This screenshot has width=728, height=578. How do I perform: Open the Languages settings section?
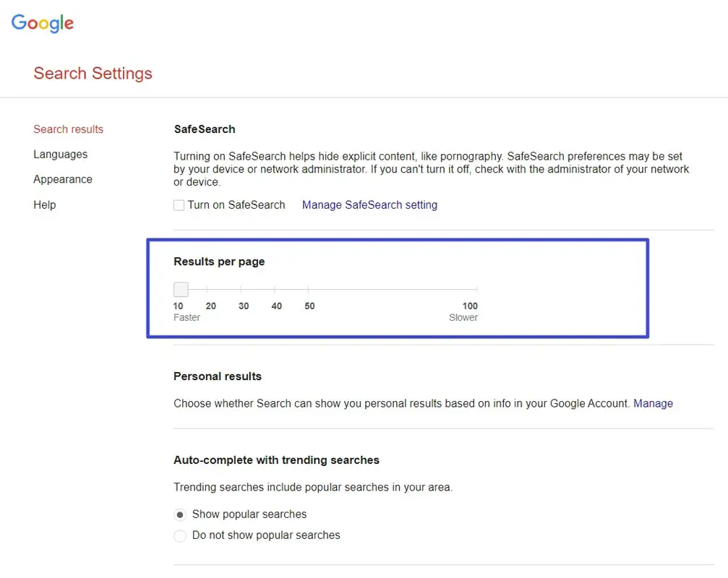click(60, 155)
